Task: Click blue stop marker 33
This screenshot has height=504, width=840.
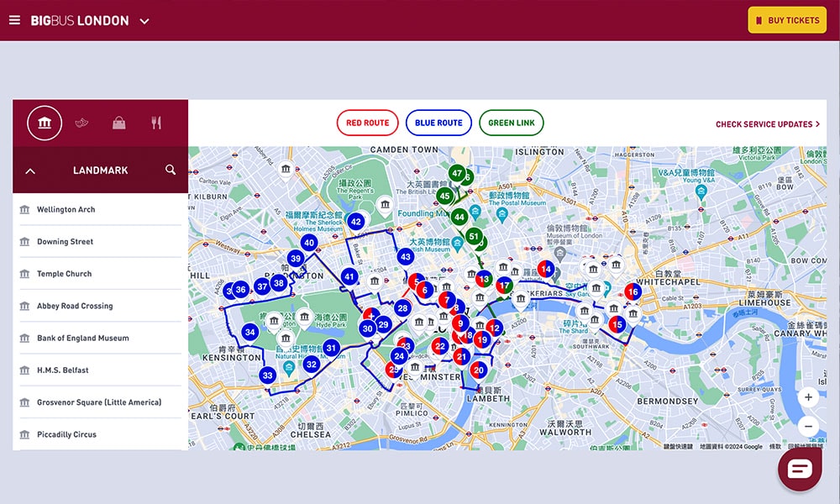Action: [x=268, y=375]
